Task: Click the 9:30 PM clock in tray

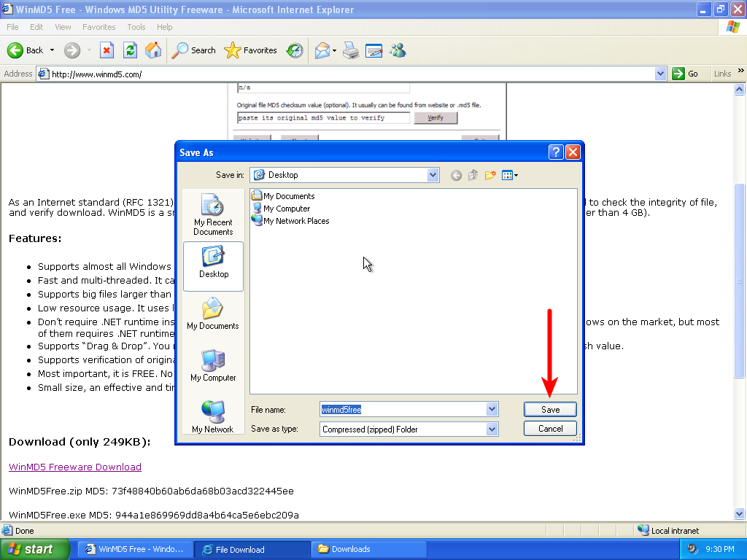Action: pos(719,549)
